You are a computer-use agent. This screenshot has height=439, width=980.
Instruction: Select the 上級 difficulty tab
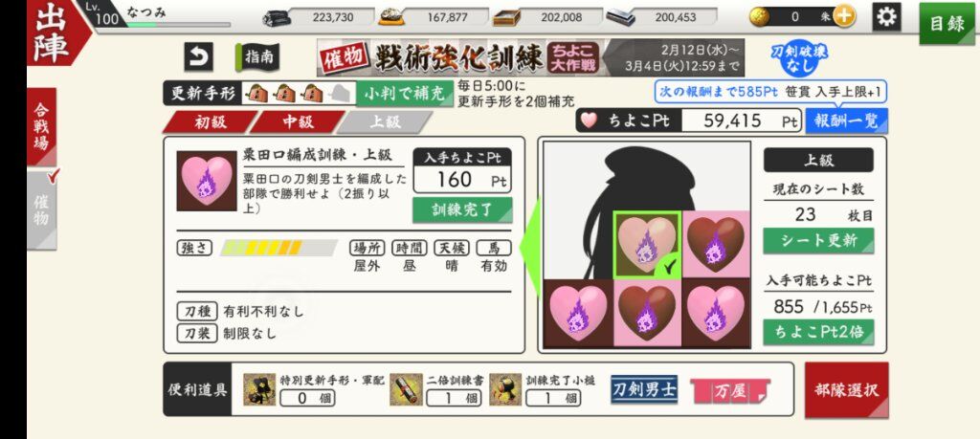point(385,121)
